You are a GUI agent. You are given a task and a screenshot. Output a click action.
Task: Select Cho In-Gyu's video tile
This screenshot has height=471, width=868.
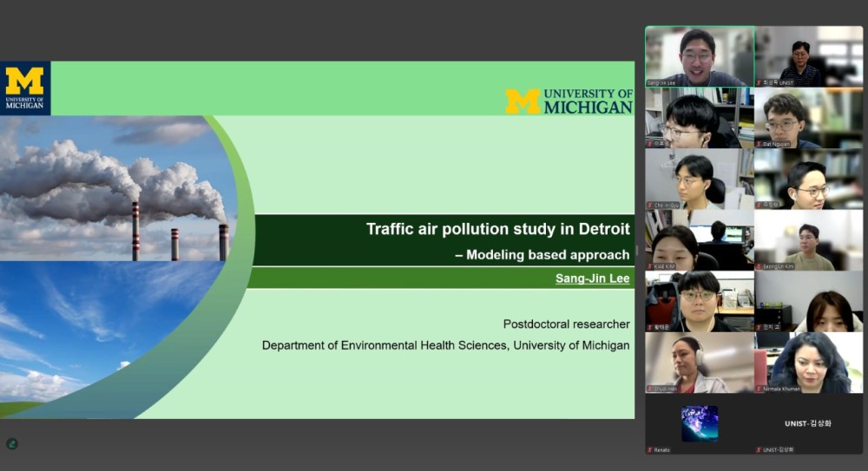tap(699, 179)
